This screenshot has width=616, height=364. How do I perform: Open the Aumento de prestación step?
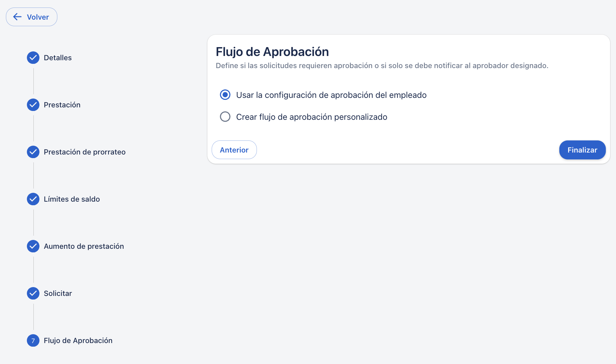point(84,246)
